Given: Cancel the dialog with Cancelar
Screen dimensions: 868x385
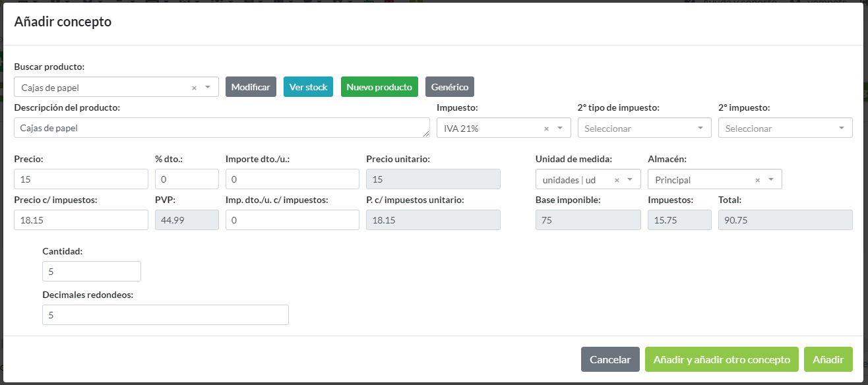Looking at the screenshot, I should (x=610, y=359).
